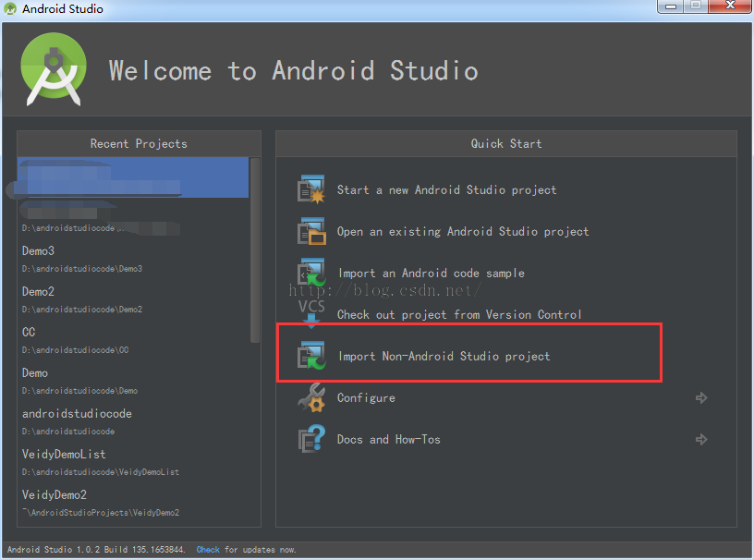The height and width of the screenshot is (560, 754).
Task: Click path ~\AndroidStudioProjects\VeidyDemo2
Action: pyautogui.click(x=101, y=512)
